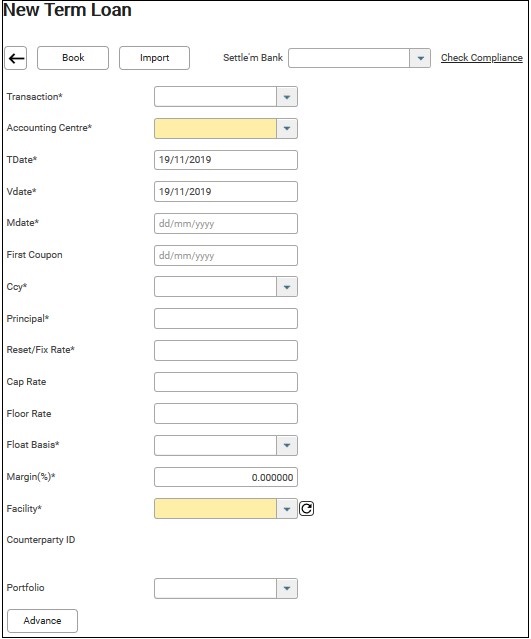Open the Settle'm Bank dropdown arrow
The width and height of the screenshot is (531, 639).
[x=420, y=58]
